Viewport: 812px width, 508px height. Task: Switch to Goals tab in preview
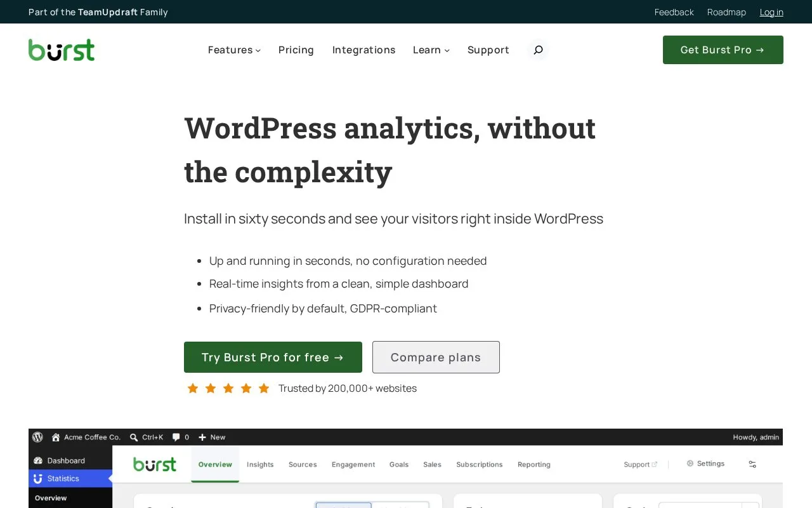click(399, 464)
